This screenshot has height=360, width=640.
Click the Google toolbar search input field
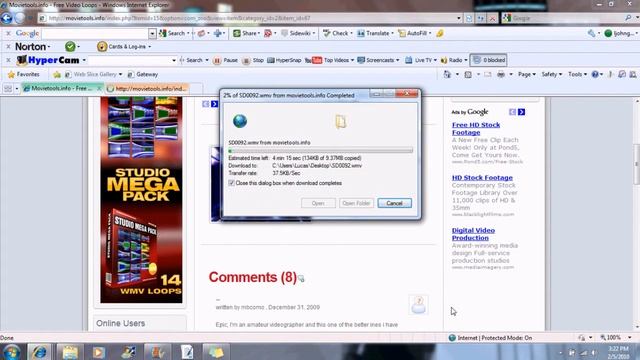[x=95, y=33]
